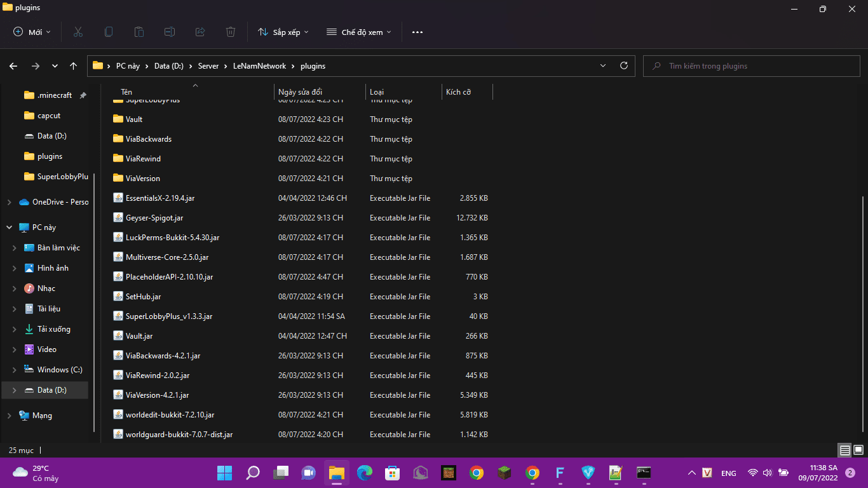Click the Cut scissors icon in toolbar
This screenshot has width=868, height=488.
click(78, 32)
